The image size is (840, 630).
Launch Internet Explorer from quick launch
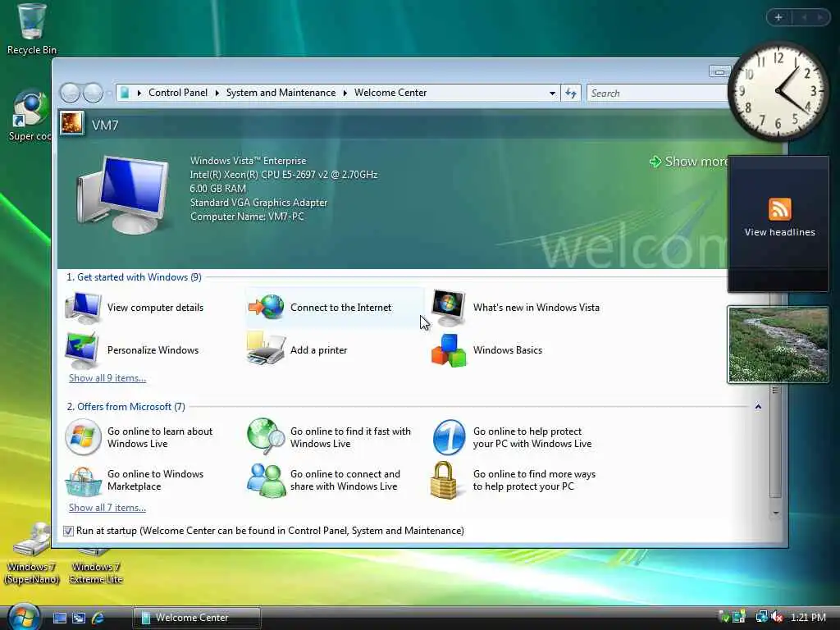tap(98, 618)
